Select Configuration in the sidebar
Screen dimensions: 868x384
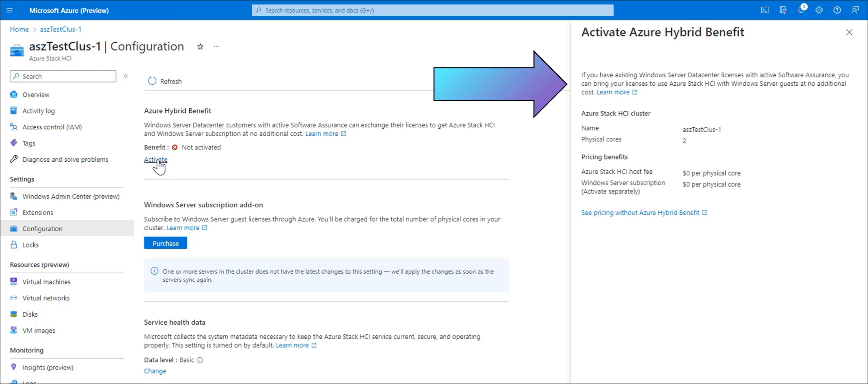point(67,229)
